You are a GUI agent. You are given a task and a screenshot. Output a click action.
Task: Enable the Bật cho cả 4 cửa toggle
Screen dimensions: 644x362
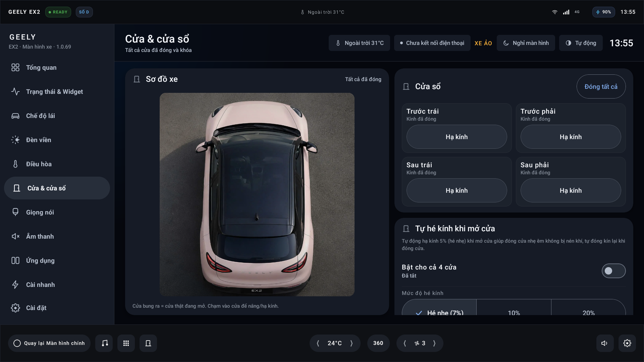pos(613,271)
